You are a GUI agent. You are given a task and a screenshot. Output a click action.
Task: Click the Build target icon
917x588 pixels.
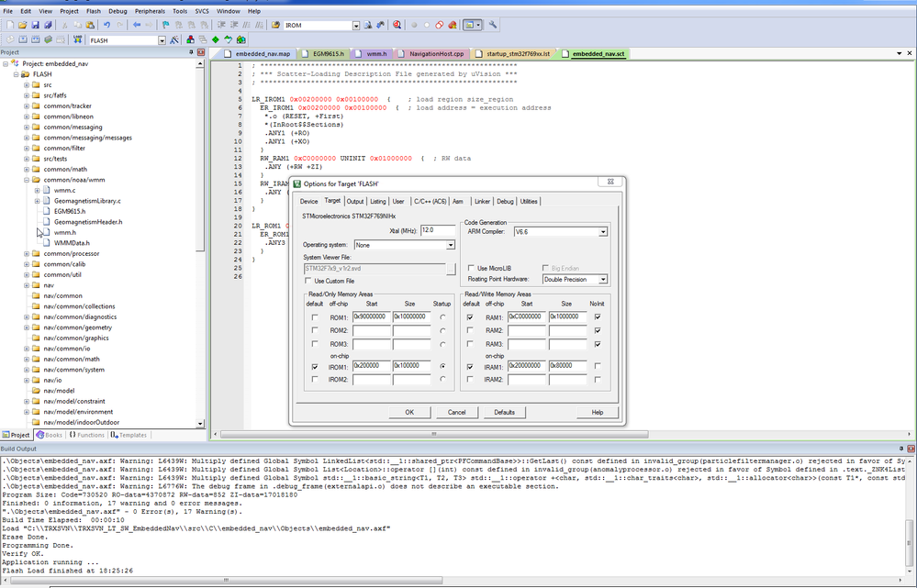[22, 39]
